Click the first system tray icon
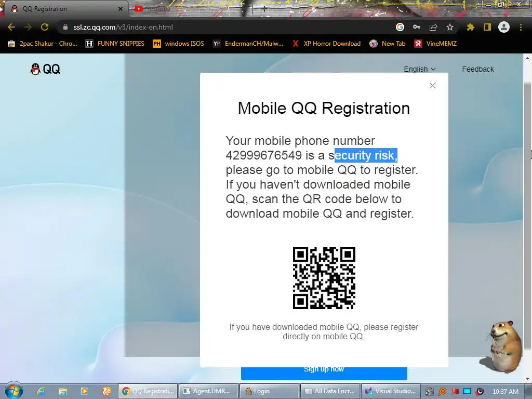This screenshot has height=399, width=532. (x=430, y=392)
